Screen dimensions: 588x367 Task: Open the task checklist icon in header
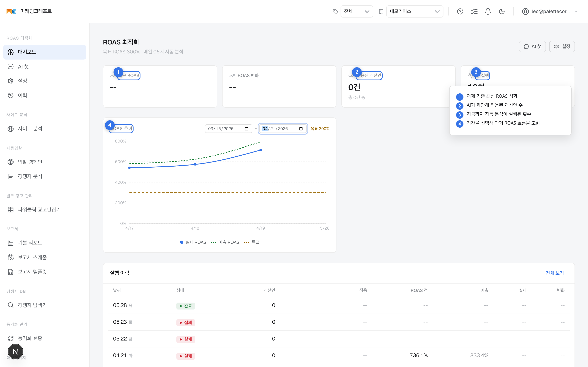[x=474, y=11]
